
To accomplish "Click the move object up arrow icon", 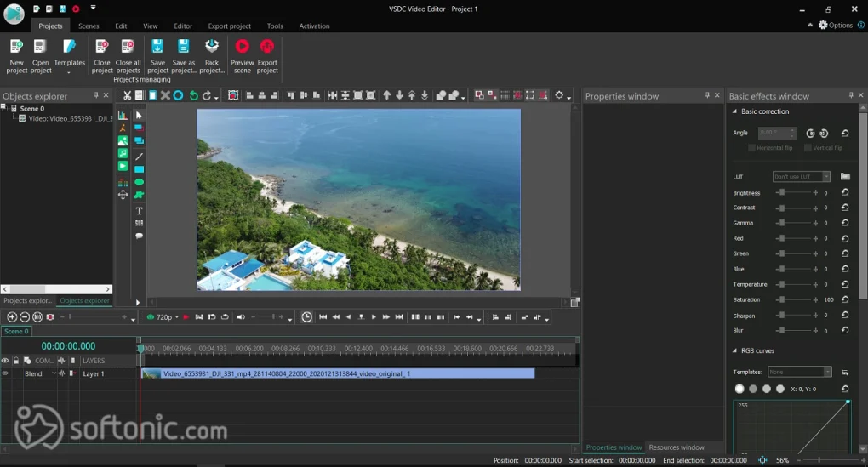I will point(387,96).
